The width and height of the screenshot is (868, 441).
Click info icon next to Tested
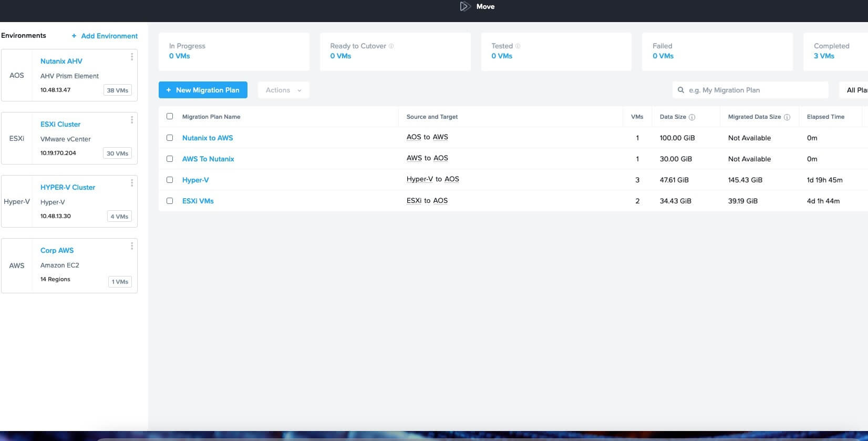[518, 46]
